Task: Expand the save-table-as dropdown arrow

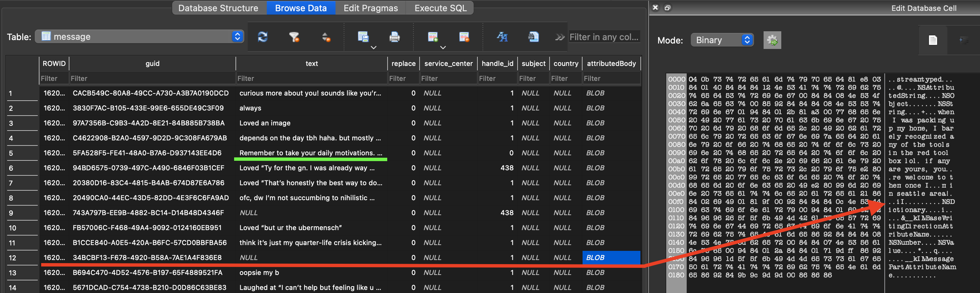Action: 374,48
